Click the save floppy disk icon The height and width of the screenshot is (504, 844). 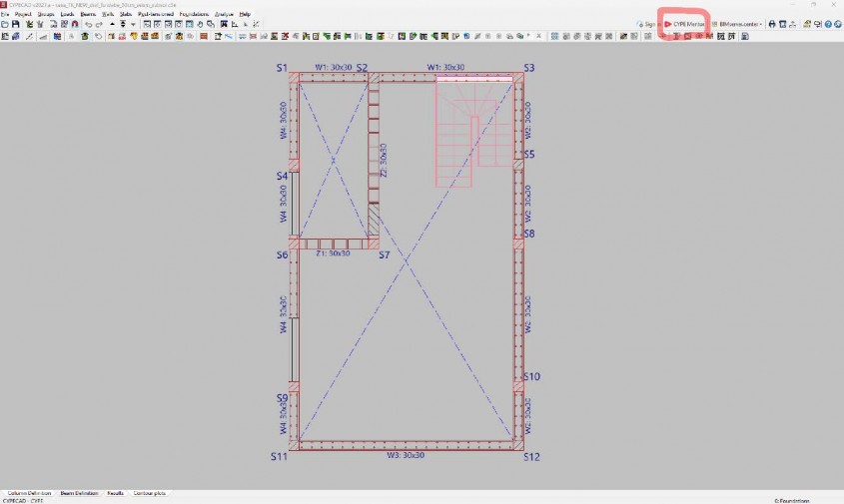[16, 24]
